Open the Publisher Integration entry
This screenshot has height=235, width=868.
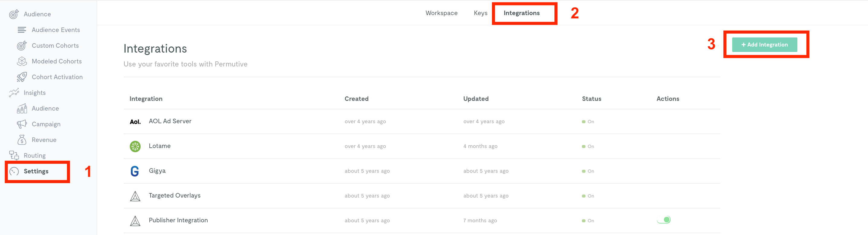[178, 220]
